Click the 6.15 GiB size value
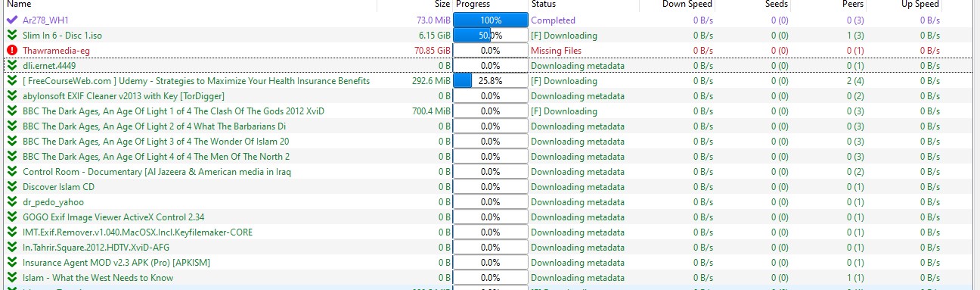Screen dimensions: 980x290 coord(435,35)
